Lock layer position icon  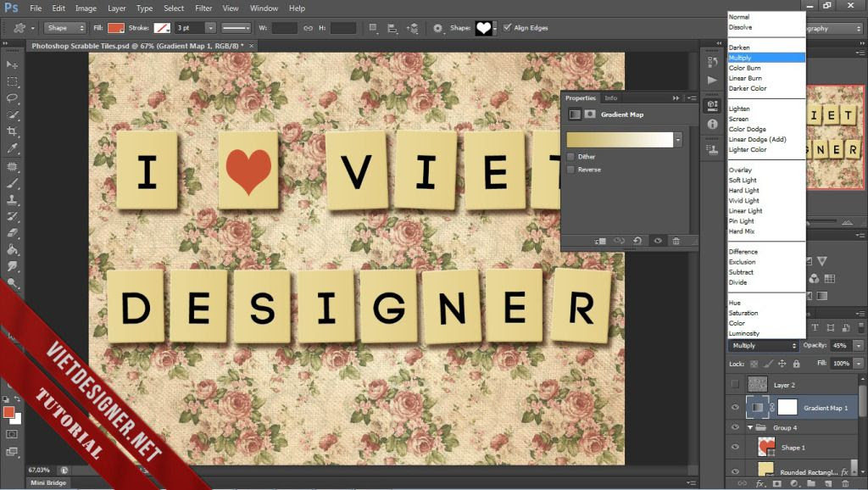click(782, 364)
